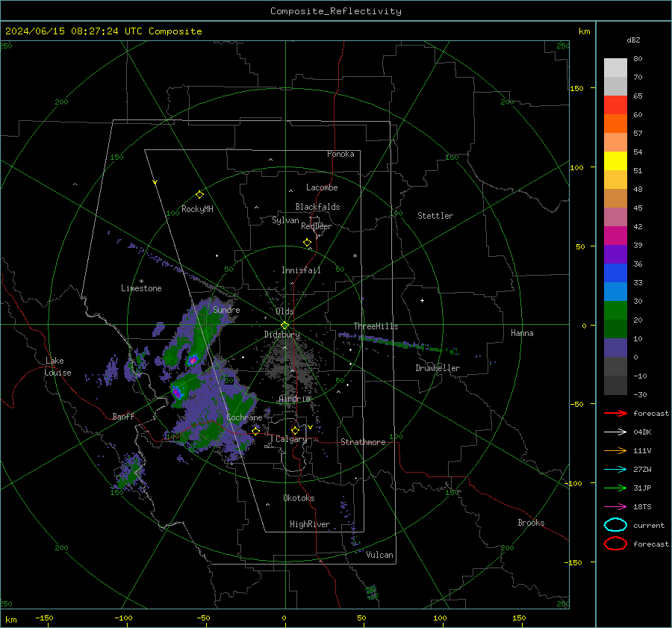Click the Didsbury label
The width and height of the screenshot is (672, 628).
(281, 335)
